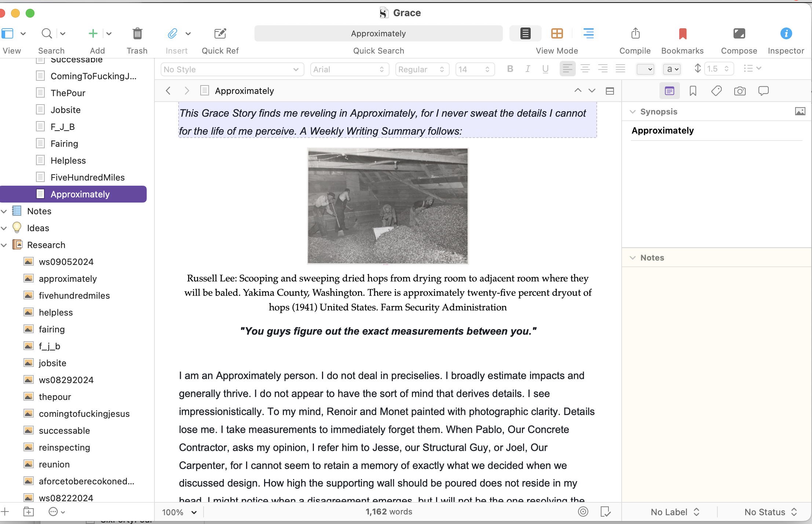Add a new document with plus icon
The width and height of the screenshot is (812, 524).
(93, 33)
